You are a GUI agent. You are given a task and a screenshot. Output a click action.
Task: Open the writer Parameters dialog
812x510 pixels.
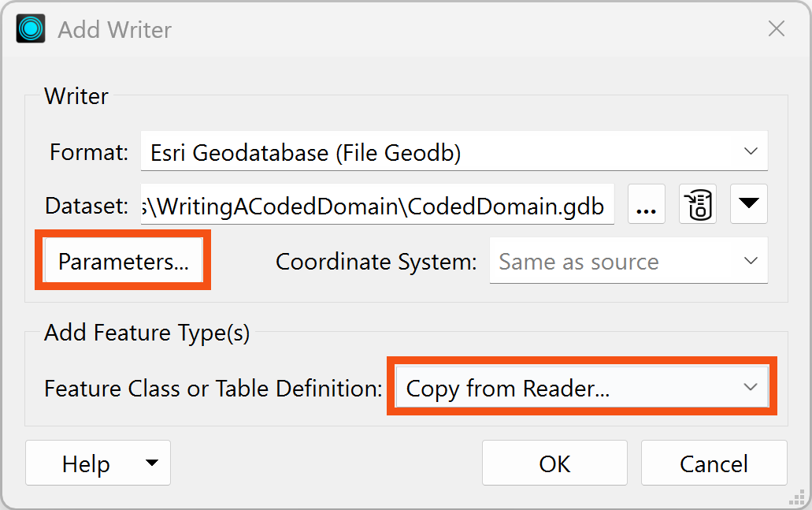tap(123, 260)
